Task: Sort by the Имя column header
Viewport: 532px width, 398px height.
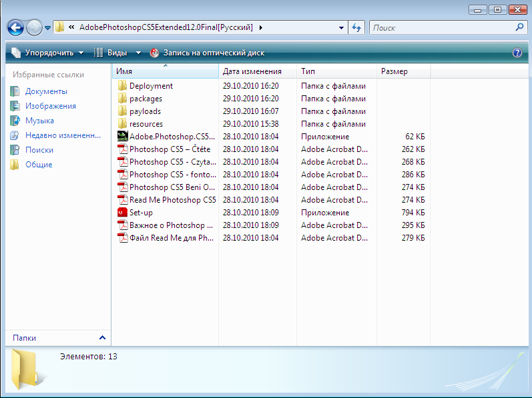Action: pyautogui.click(x=166, y=71)
